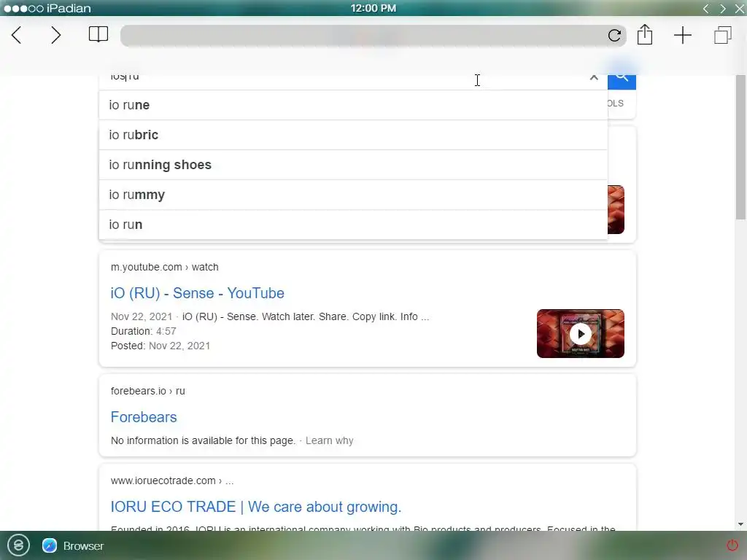
Task: Open the 'iO (RU) - Sense - YouTube' result
Action: coord(197,293)
